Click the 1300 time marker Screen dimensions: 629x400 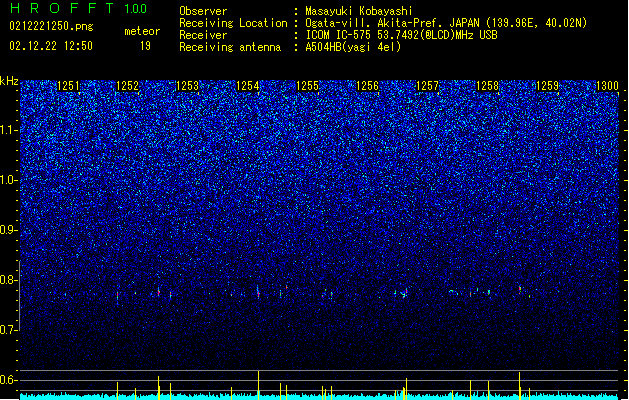607,86
